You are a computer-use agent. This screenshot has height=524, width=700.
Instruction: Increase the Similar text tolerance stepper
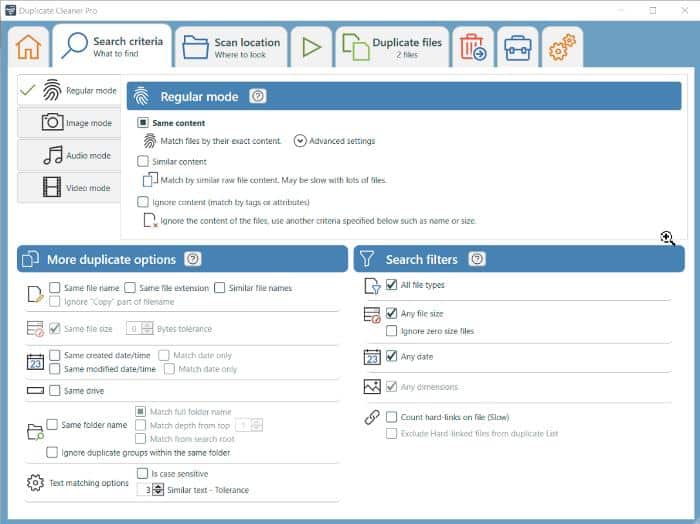coord(158,486)
